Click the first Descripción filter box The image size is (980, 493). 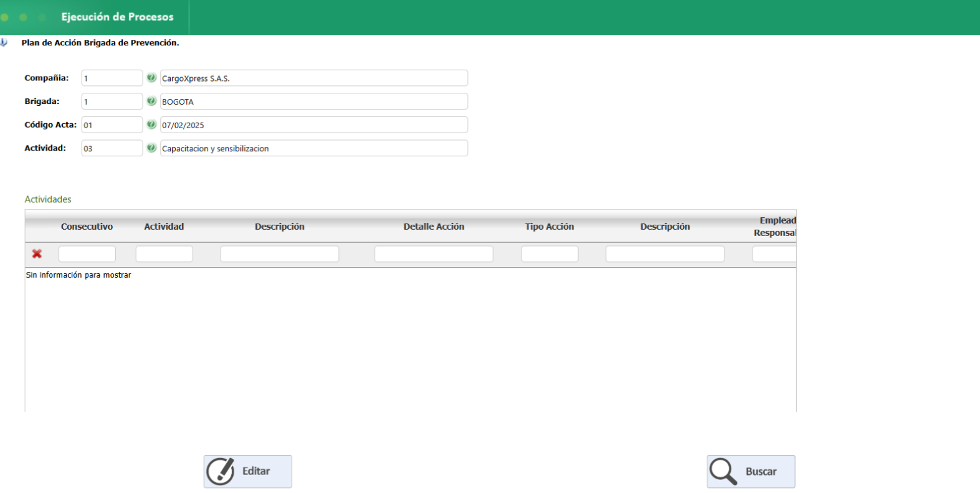(280, 254)
